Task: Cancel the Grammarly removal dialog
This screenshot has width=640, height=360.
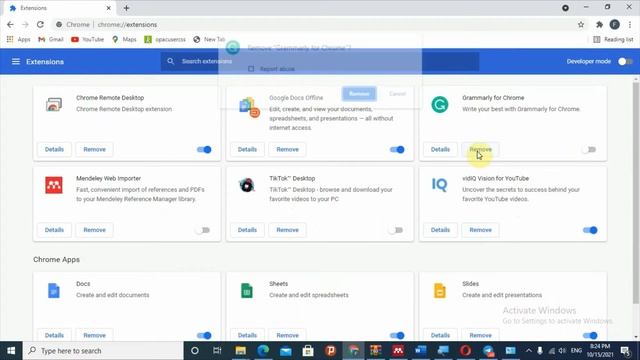Action: click(x=397, y=93)
